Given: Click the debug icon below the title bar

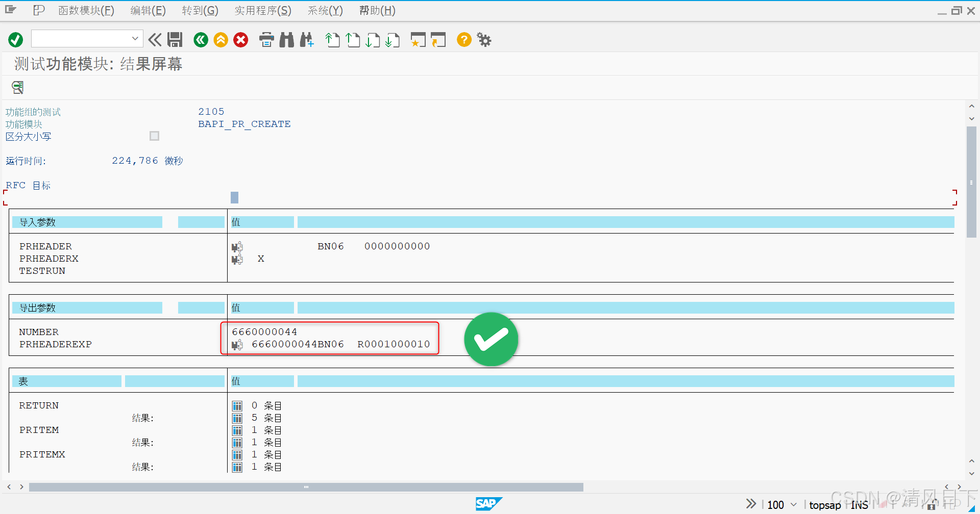Looking at the screenshot, I should point(17,87).
